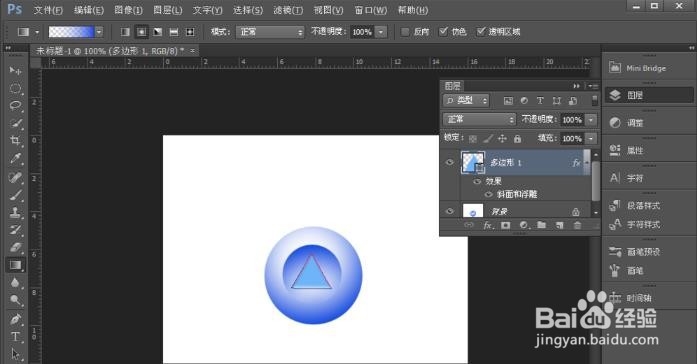Open the gradient picker dropdown arrow
The image size is (697, 364).
click(99, 32)
